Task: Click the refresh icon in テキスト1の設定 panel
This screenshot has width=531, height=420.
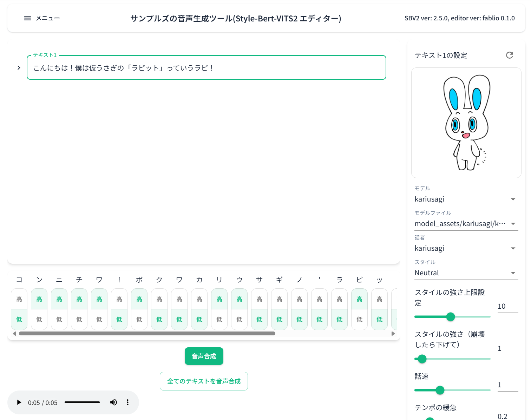Action: 510,55
